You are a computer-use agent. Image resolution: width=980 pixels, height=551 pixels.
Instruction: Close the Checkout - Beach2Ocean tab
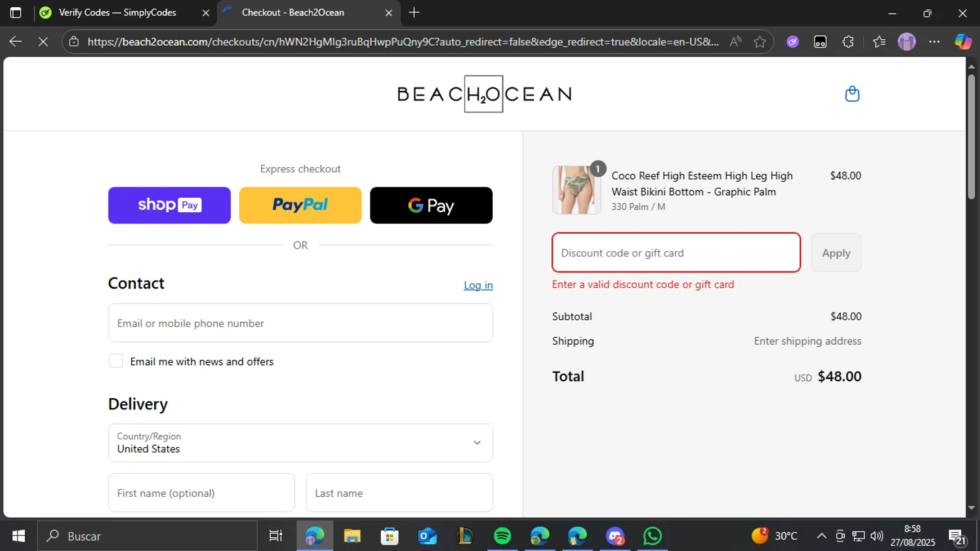coord(389,12)
